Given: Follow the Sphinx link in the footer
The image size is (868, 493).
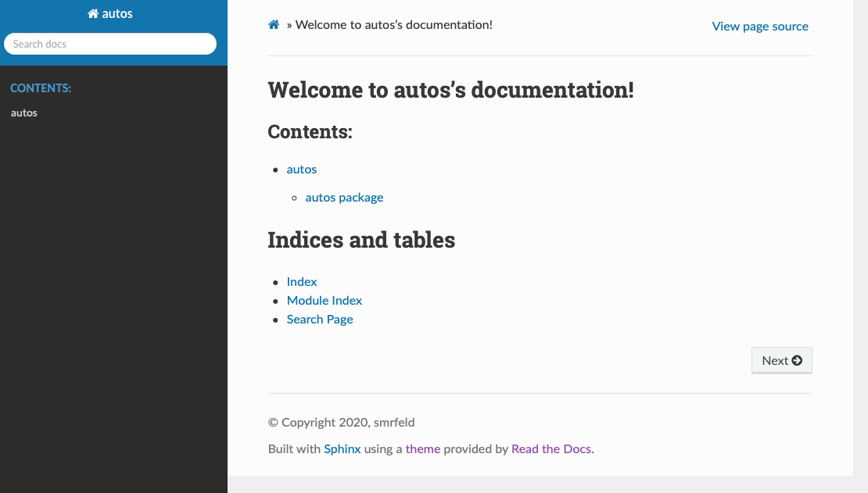Looking at the screenshot, I should (x=343, y=449).
